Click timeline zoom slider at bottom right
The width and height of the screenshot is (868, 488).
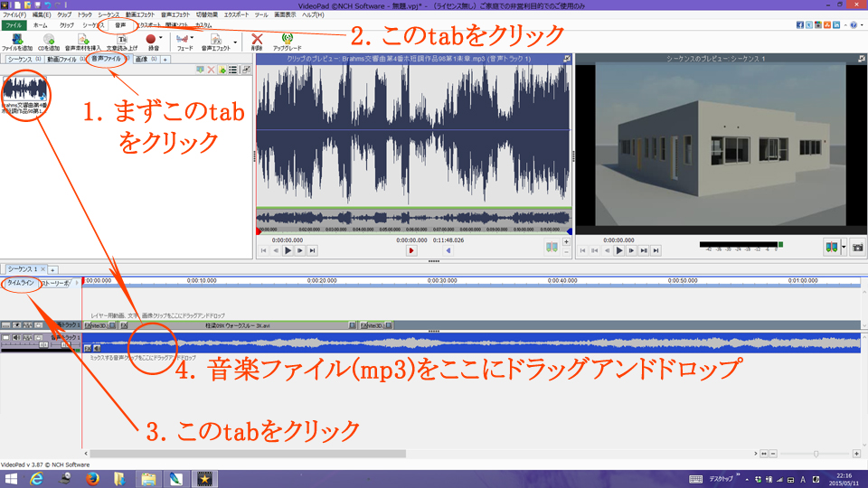(x=816, y=454)
